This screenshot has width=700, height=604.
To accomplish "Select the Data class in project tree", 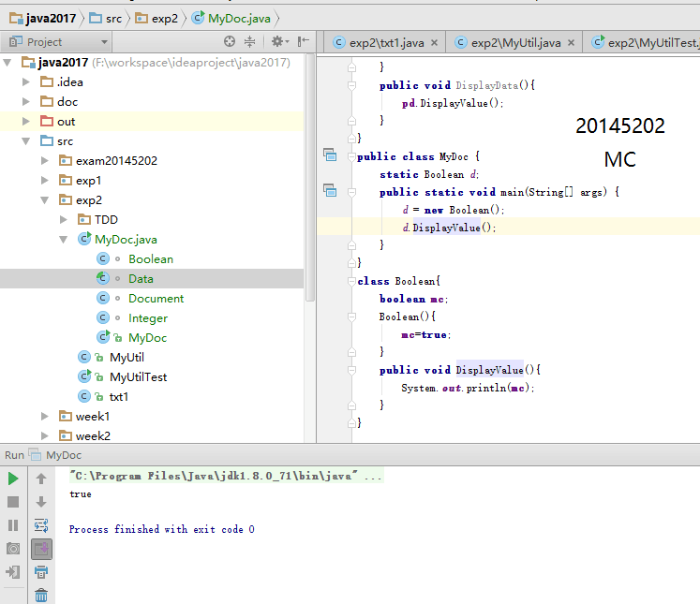I will click(141, 279).
